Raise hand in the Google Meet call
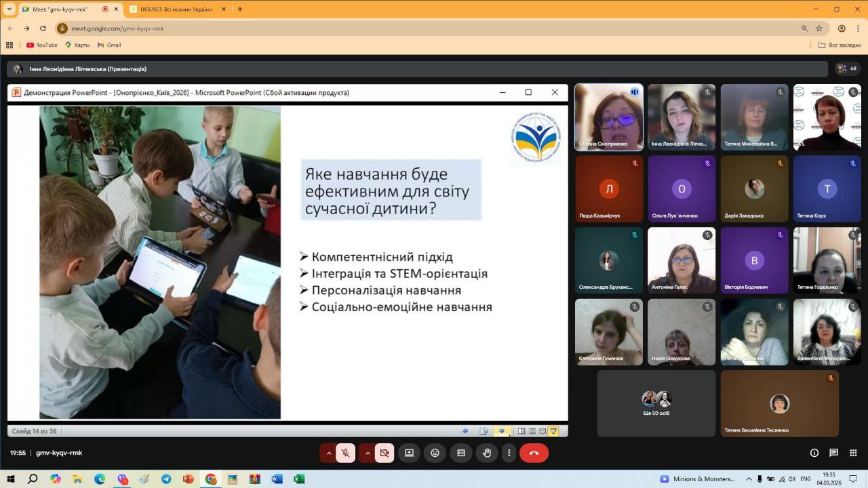This screenshot has width=868, height=488. 487,453
